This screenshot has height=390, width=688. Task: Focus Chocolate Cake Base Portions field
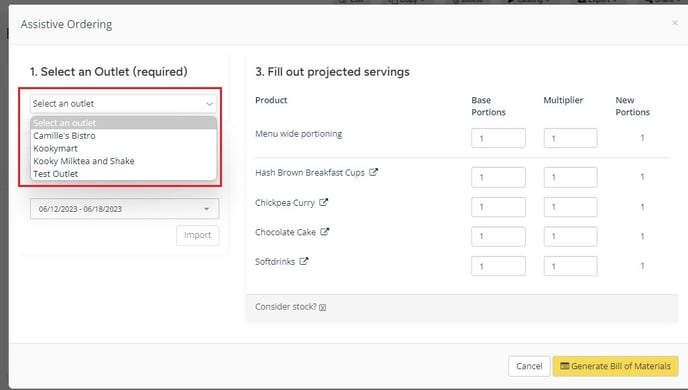point(498,236)
